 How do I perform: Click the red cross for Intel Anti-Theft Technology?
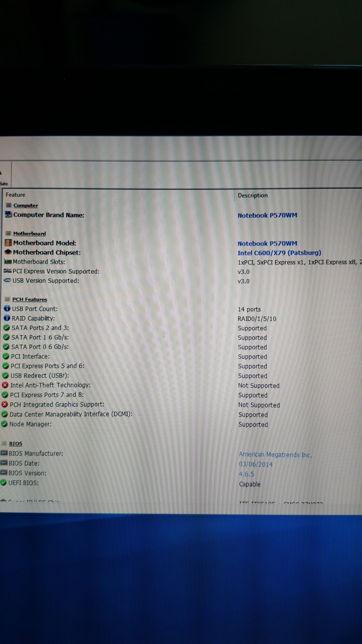tap(5, 385)
